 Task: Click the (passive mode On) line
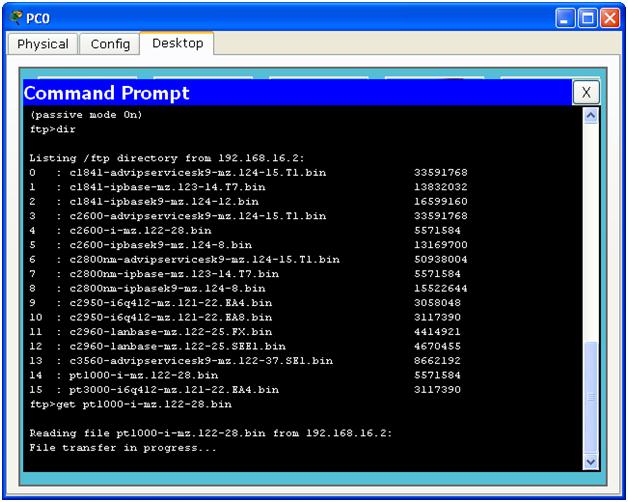86,115
